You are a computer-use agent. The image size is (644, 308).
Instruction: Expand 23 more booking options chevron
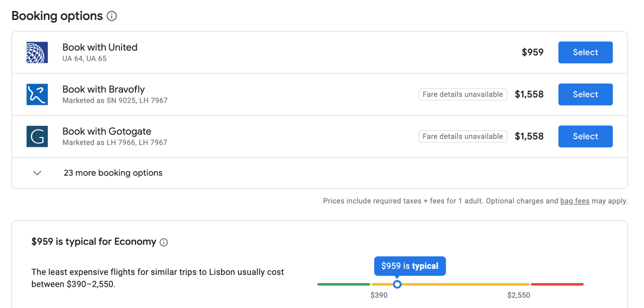coord(37,173)
